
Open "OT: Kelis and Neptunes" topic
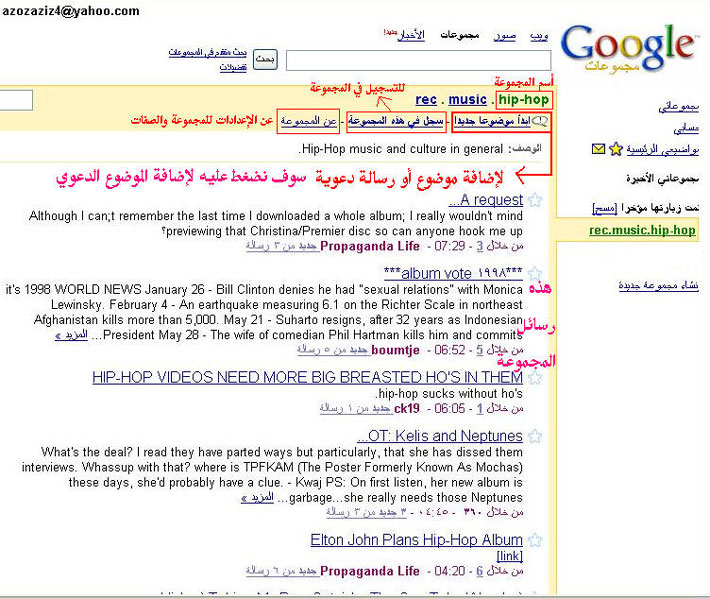pyautogui.click(x=440, y=436)
